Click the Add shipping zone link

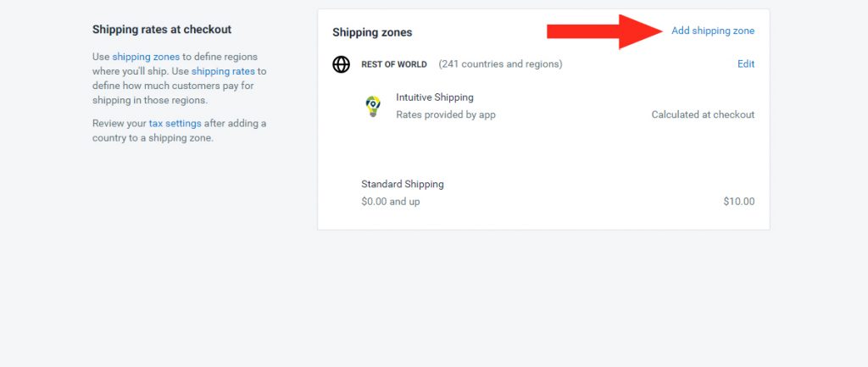point(712,31)
